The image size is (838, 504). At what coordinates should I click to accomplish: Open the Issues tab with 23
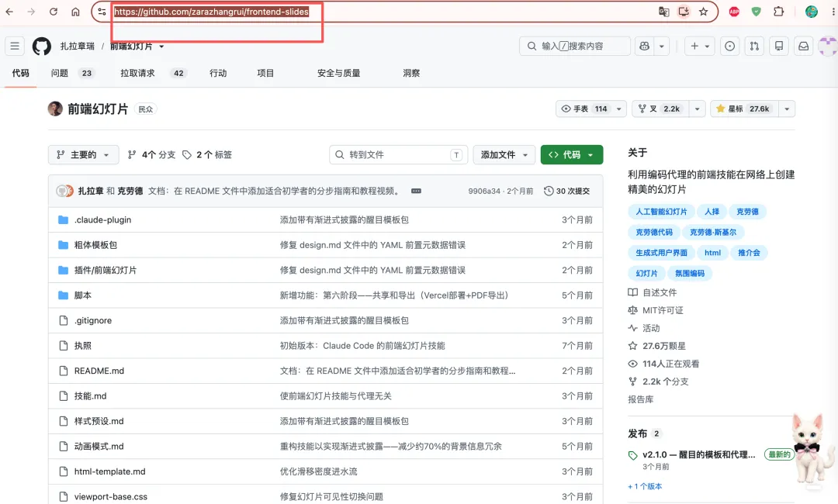point(72,73)
